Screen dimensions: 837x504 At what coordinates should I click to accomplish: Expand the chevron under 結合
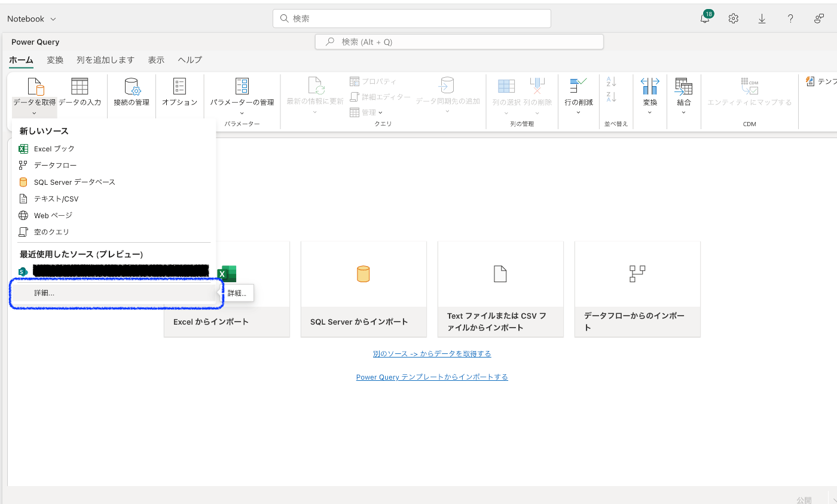pyautogui.click(x=683, y=112)
